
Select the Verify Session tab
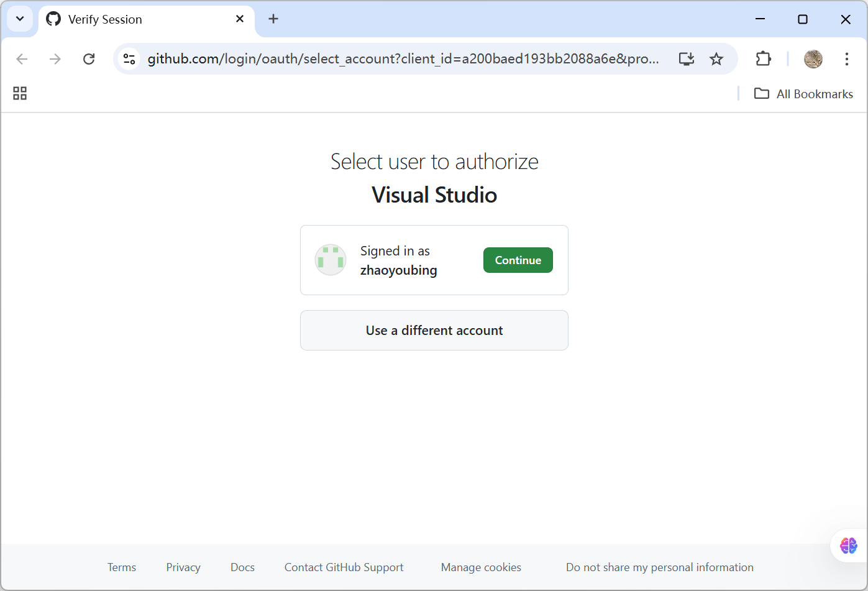coord(137,19)
